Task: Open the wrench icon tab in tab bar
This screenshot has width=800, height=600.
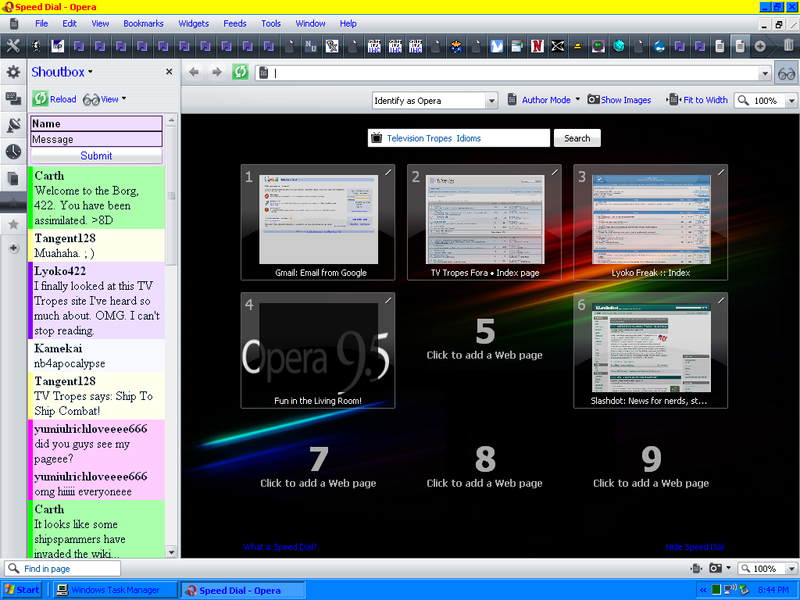Action: tap(13, 46)
